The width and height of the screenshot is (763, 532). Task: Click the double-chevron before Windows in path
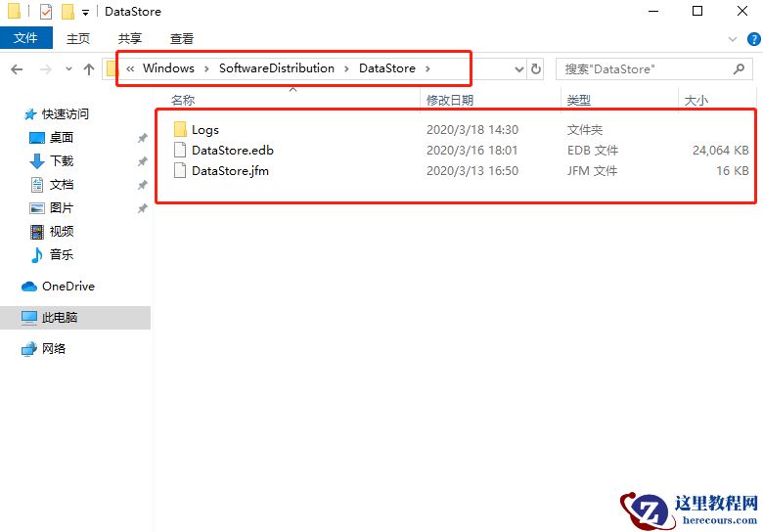click(130, 68)
